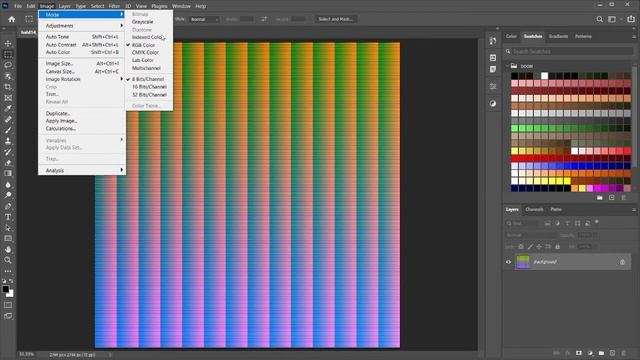
Task: Pick the bright yellow swatch in Swatches
Action: [567, 181]
